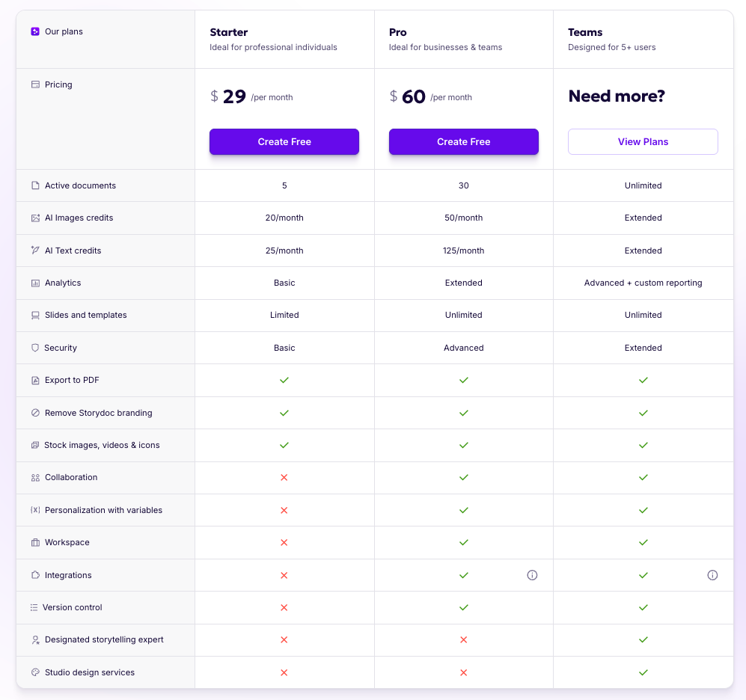The width and height of the screenshot is (746, 700).
Task: Click the Teams plan heading
Action: (x=585, y=32)
